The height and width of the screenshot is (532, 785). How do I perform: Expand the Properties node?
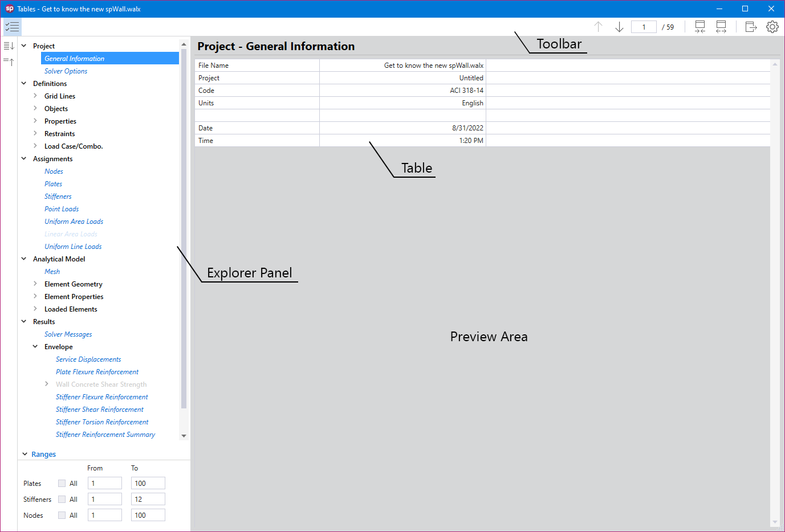[35, 121]
